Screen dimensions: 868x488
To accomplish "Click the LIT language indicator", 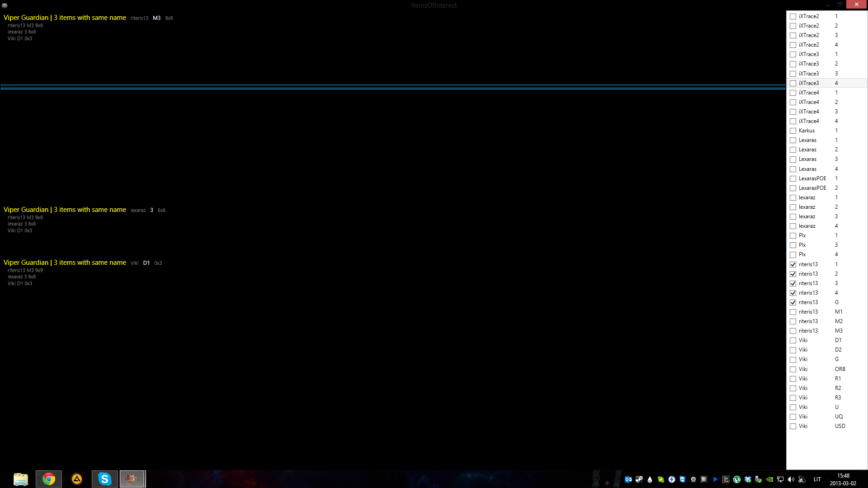I will 817,479.
